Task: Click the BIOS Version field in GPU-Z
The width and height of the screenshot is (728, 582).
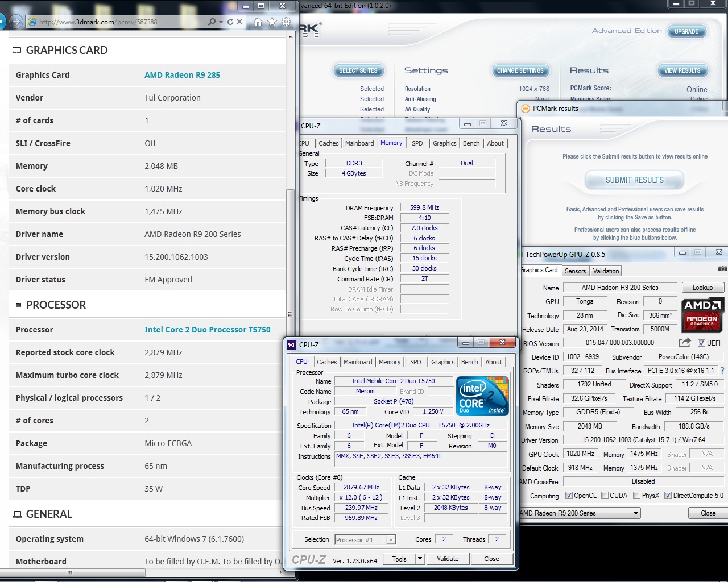Action: [619, 343]
